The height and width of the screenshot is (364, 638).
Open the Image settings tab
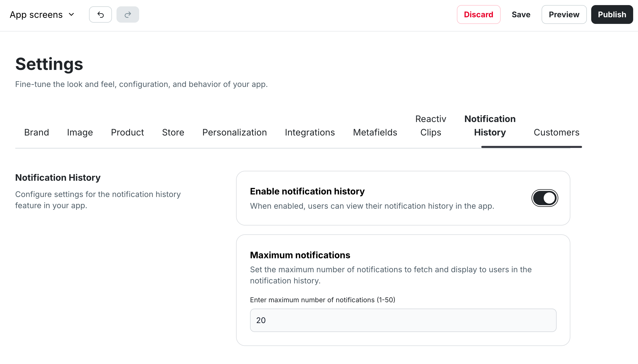(80, 132)
